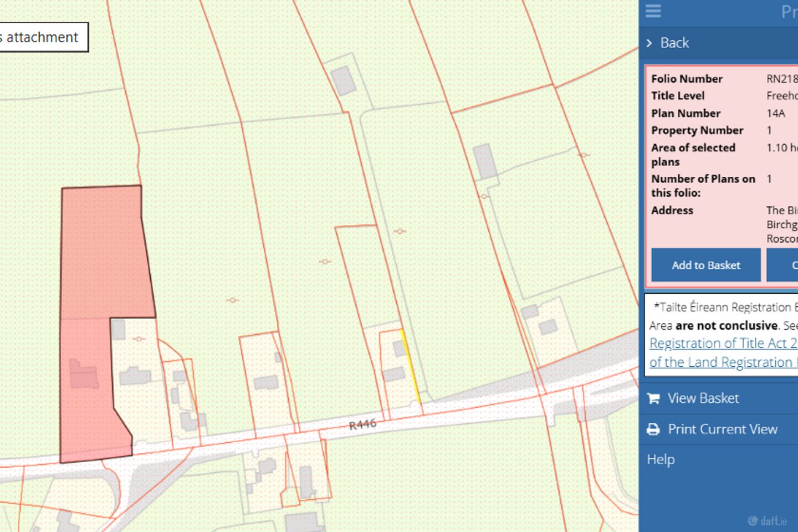This screenshot has width=798, height=532.
Task: Go back using the Back navigation item
Action: tap(674, 42)
